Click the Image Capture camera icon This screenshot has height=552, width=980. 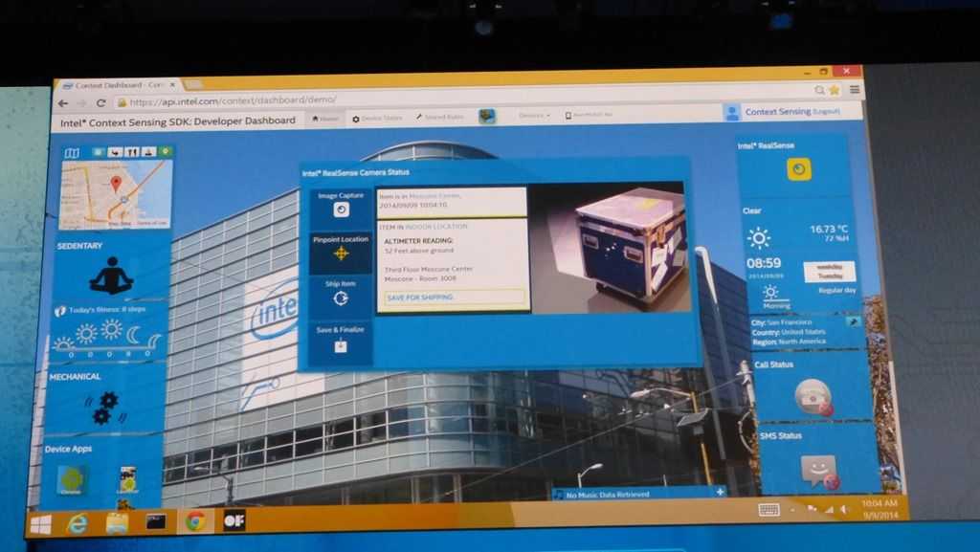pyautogui.click(x=341, y=210)
